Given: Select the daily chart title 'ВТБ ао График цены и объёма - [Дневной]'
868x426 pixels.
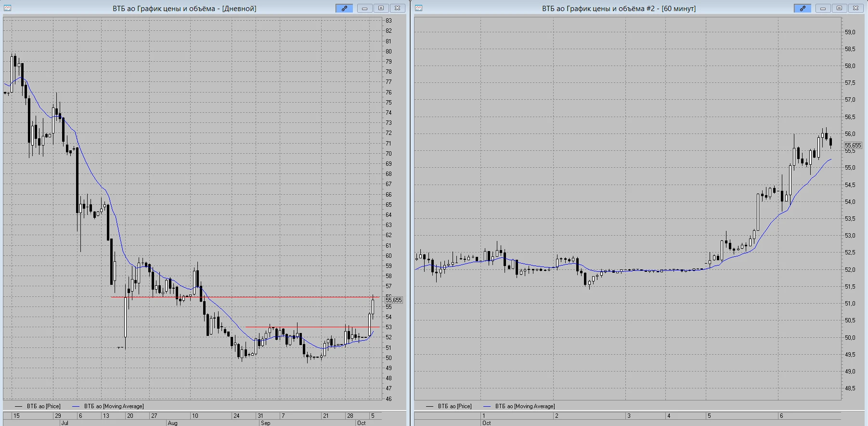Looking at the screenshot, I should coord(184,9).
